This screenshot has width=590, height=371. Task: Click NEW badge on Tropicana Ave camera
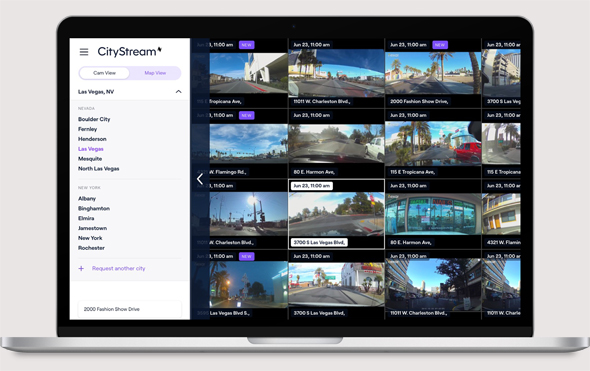pos(246,45)
